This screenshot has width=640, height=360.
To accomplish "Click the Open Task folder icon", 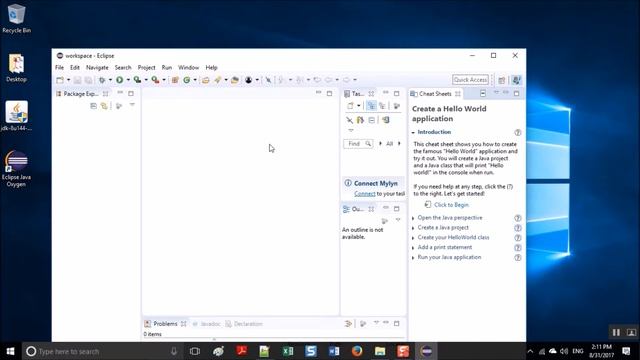I will point(235,80).
